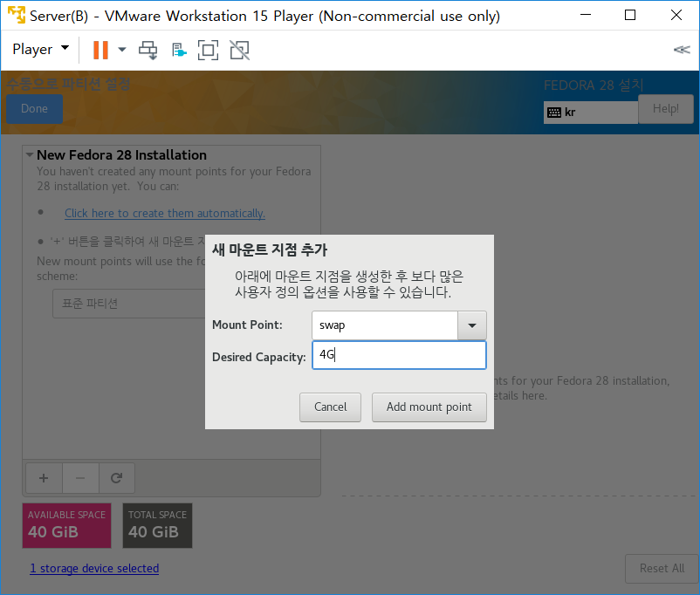Open the 표준 파티션 partition scheme dropdown
The height and width of the screenshot is (595, 700).
pos(129,304)
